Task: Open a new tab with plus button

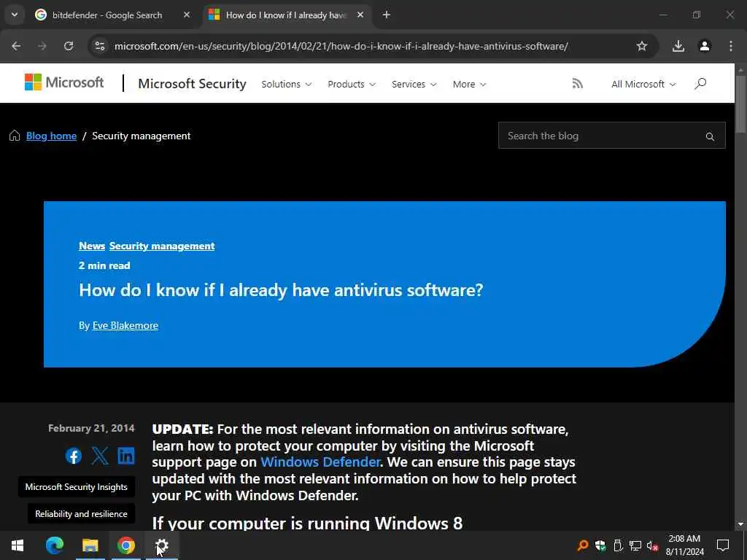Action: (x=387, y=15)
